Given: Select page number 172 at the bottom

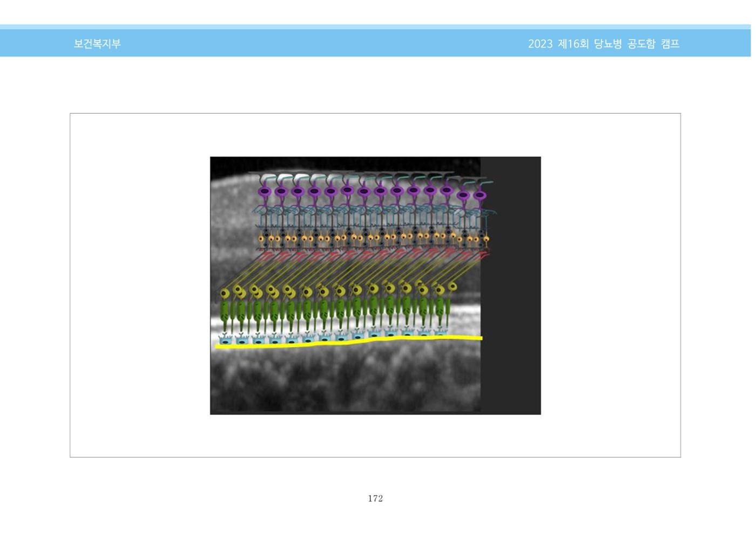Looking at the screenshot, I should [375, 498].
